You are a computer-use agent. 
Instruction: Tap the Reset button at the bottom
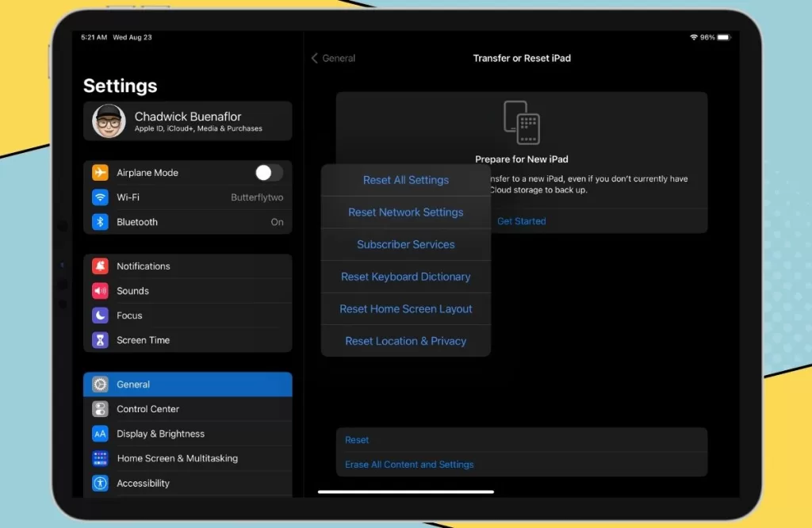pyautogui.click(x=522, y=440)
